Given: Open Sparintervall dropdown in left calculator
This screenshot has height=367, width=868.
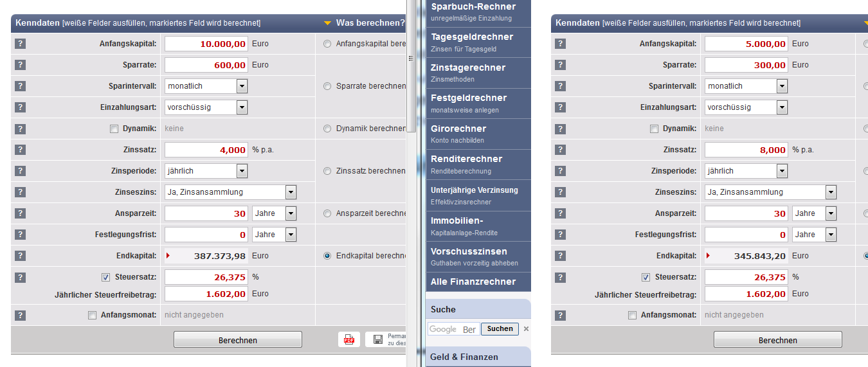Looking at the screenshot, I should 206,86.
